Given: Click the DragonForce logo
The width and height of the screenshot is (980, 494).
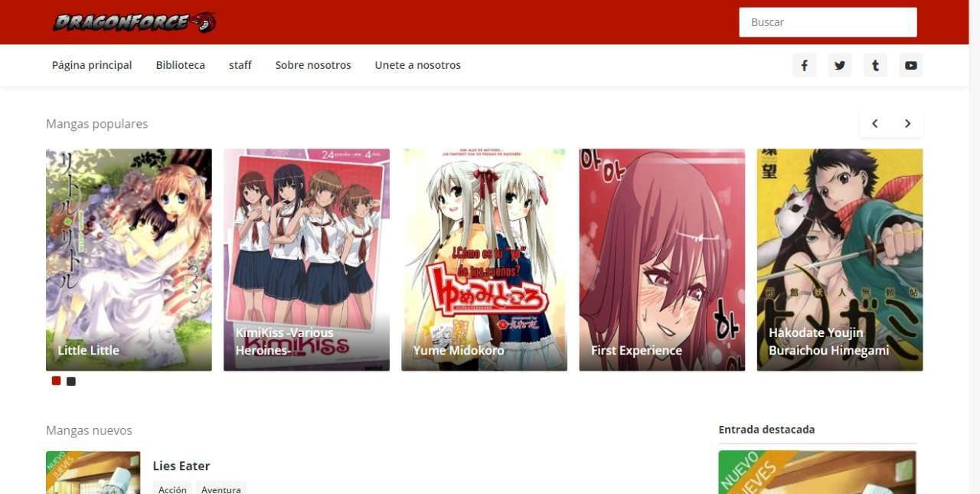Looking at the screenshot, I should pyautogui.click(x=134, y=22).
